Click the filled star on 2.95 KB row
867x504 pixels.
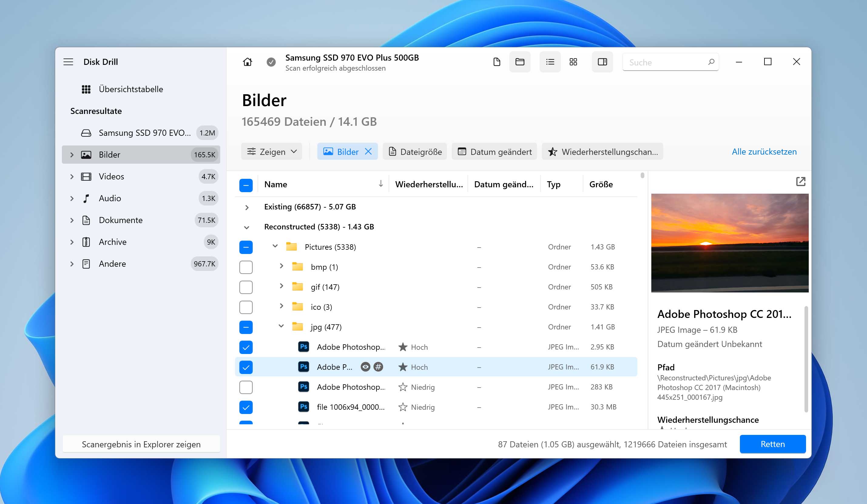(x=403, y=347)
